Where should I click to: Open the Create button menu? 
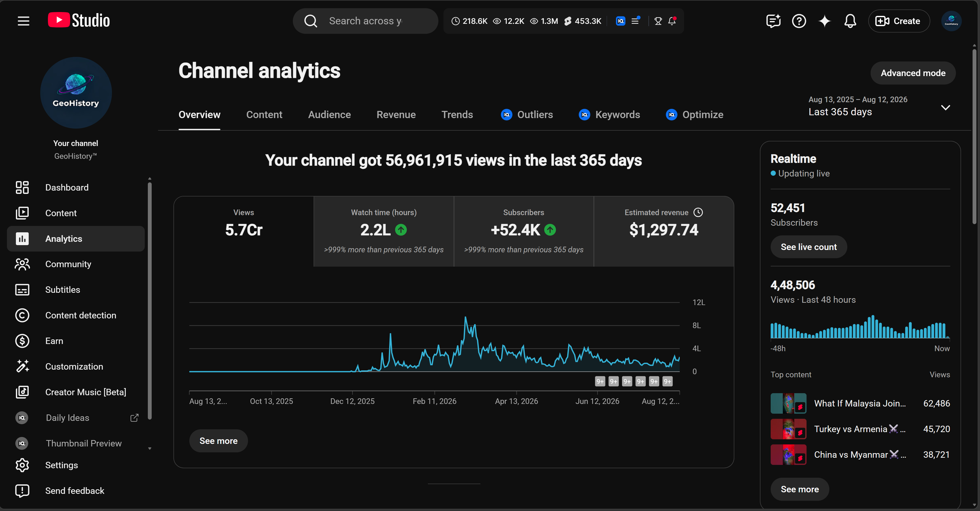(x=899, y=21)
